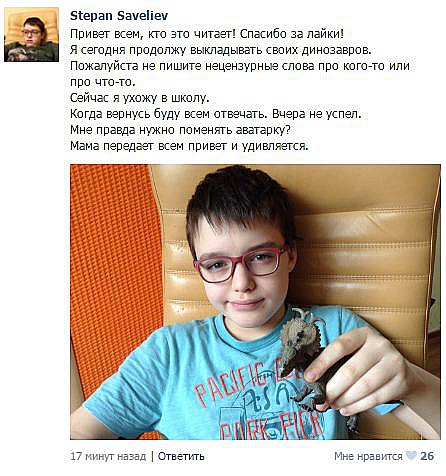Click the like counter showing 26
This screenshot has width=446, height=476.
coord(427,456)
